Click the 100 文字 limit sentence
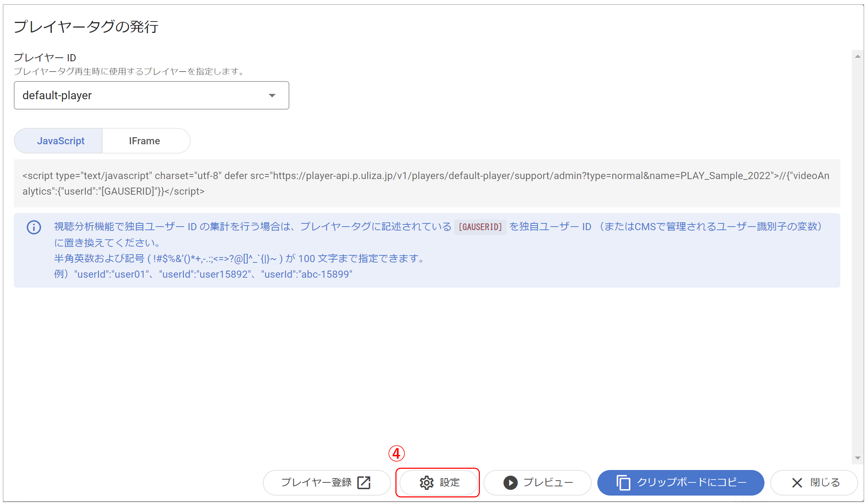The height and width of the screenshot is (504, 867). (x=239, y=258)
